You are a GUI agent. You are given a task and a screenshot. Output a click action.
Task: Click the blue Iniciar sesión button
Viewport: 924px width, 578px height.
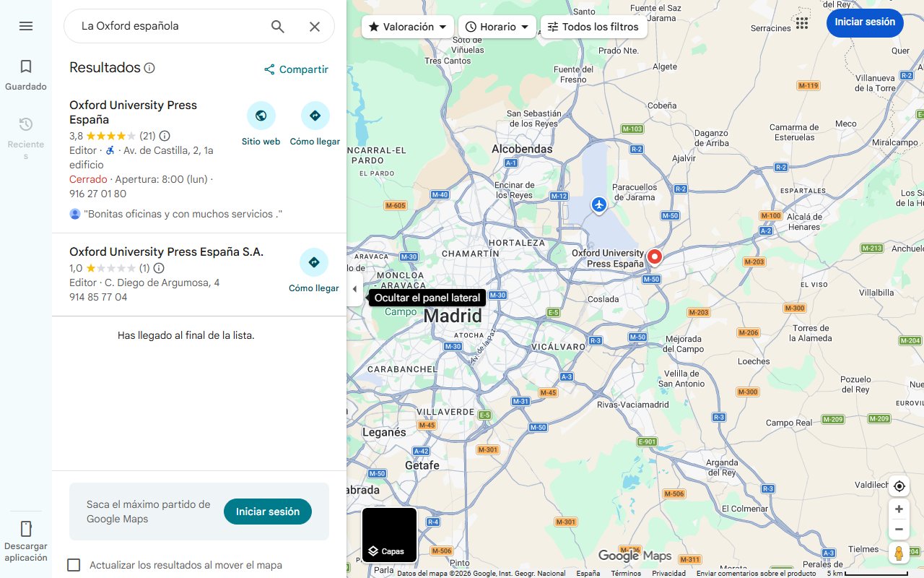tap(865, 22)
